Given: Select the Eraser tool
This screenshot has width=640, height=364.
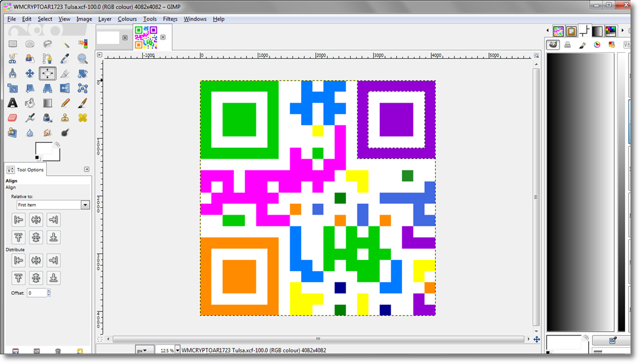Looking at the screenshot, I should [12, 118].
